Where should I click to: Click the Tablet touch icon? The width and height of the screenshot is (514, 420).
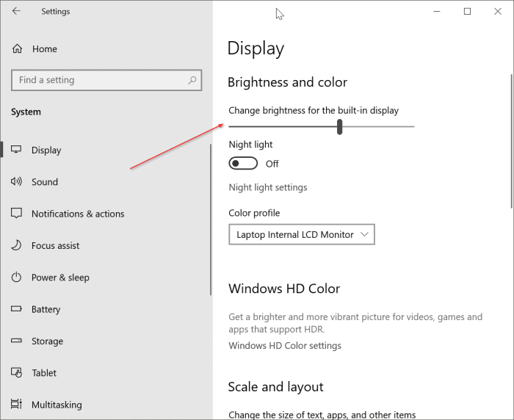pyautogui.click(x=16, y=372)
